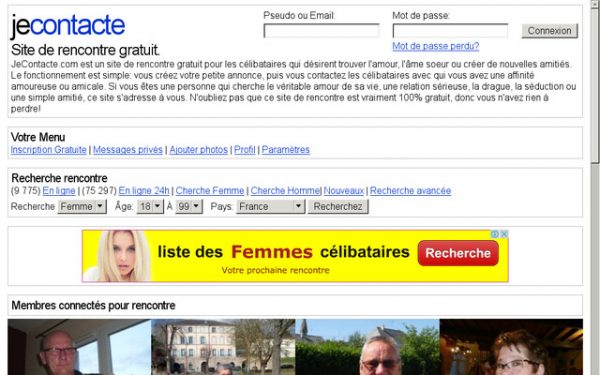Close the yellow ad with X icon
The width and height of the screenshot is (600, 375).
[x=504, y=234]
